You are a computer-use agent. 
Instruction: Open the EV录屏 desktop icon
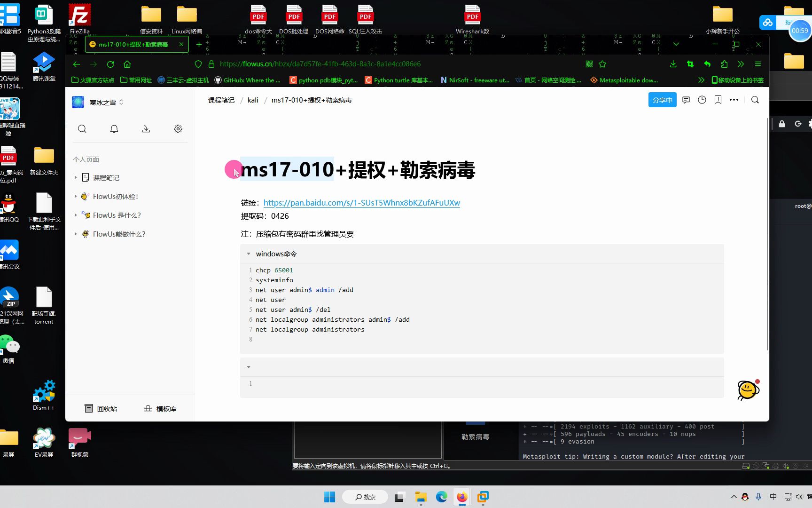[x=44, y=442]
